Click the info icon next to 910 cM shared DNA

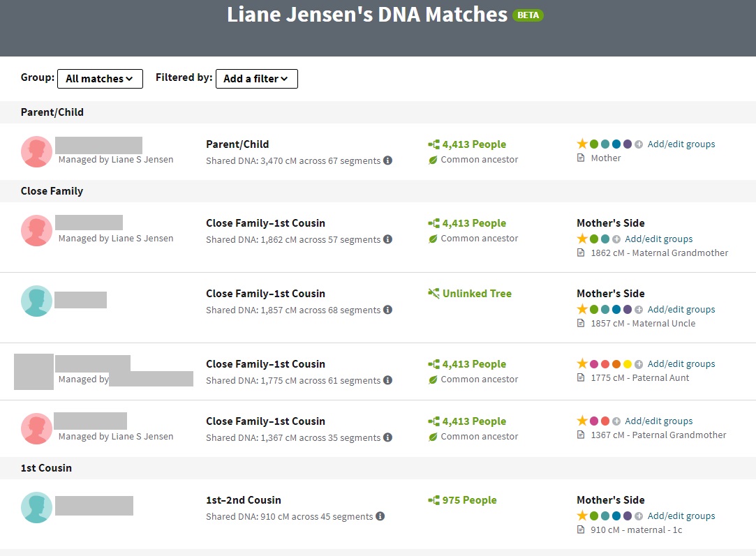coord(380,516)
